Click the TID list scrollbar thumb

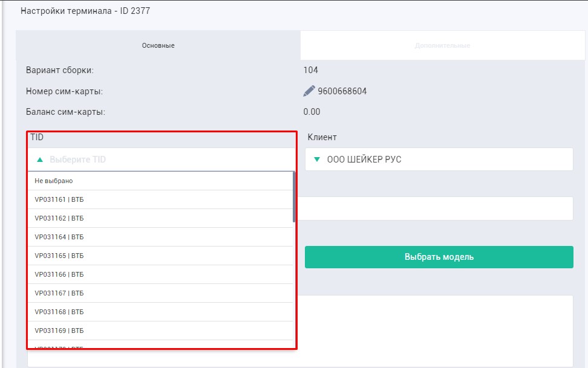pos(294,196)
